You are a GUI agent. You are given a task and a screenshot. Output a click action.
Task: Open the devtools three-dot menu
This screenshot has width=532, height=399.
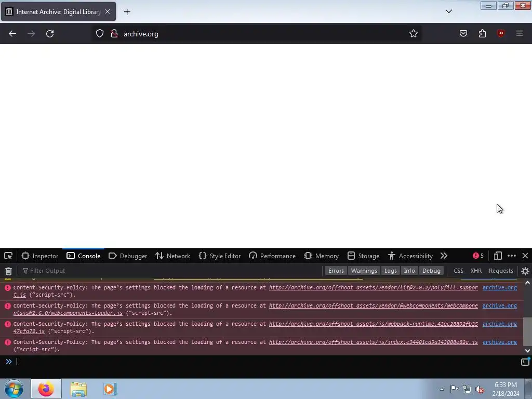tap(512, 256)
